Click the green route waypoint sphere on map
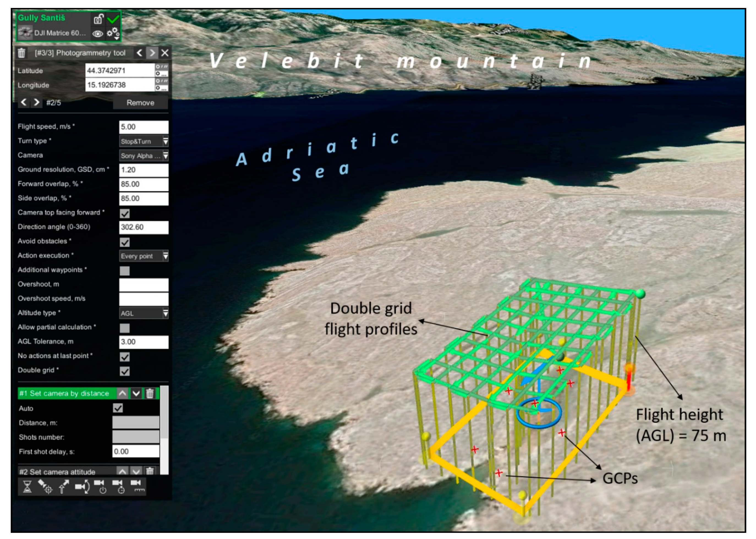Image resolution: width=756 pixels, height=539 pixels. click(x=640, y=293)
